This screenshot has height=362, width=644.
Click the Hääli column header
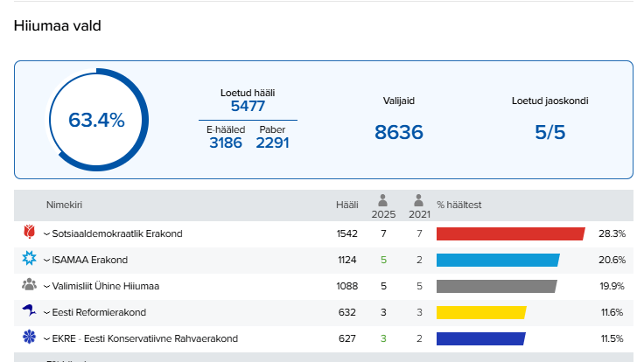coord(347,205)
